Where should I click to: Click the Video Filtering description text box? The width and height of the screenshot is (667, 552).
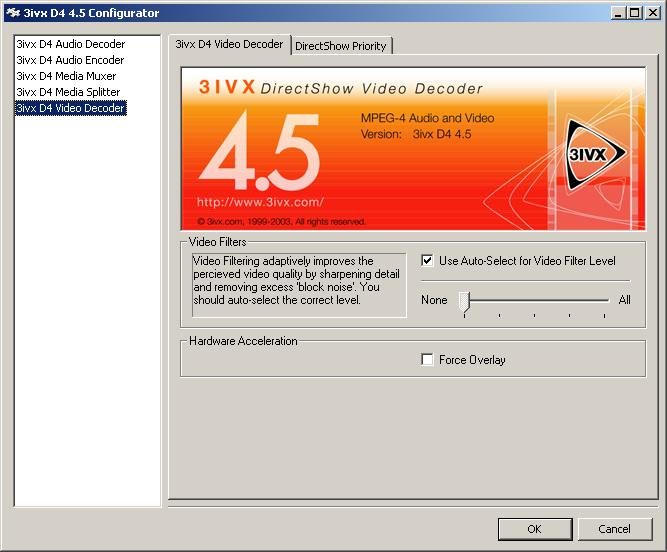point(299,285)
